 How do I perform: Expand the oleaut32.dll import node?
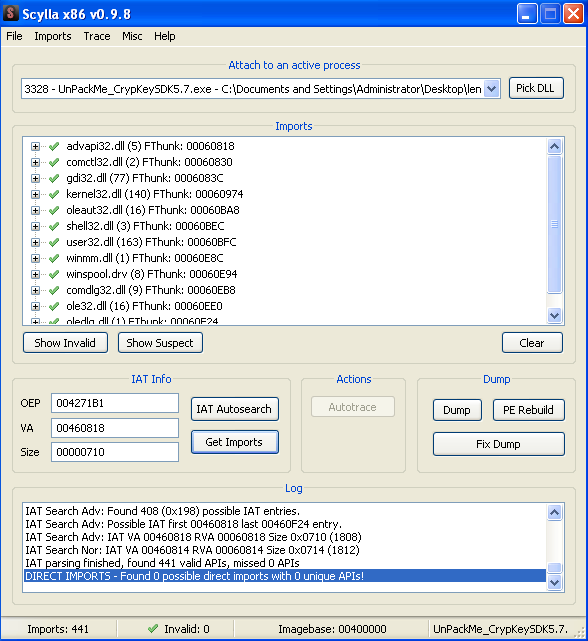coord(36,210)
